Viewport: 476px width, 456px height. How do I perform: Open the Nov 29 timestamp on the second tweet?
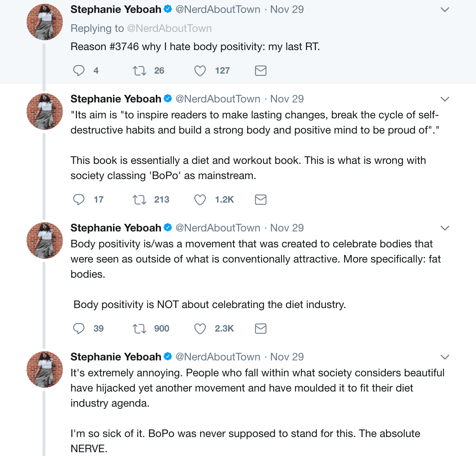click(287, 99)
